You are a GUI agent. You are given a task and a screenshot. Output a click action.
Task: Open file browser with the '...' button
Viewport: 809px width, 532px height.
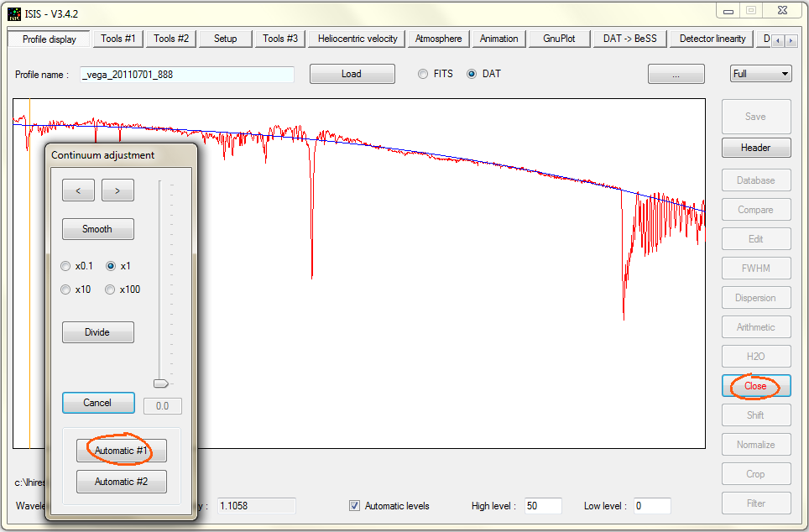[676, 74]
